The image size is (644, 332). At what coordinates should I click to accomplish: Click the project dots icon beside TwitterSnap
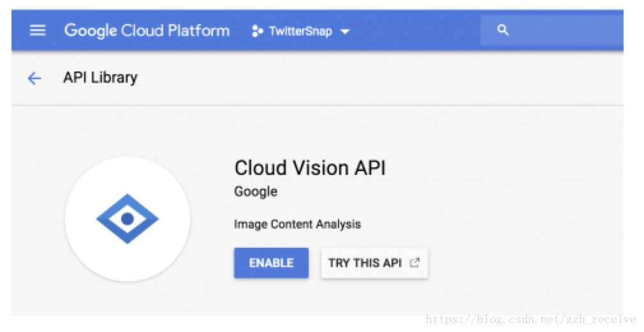coord(257,31)
